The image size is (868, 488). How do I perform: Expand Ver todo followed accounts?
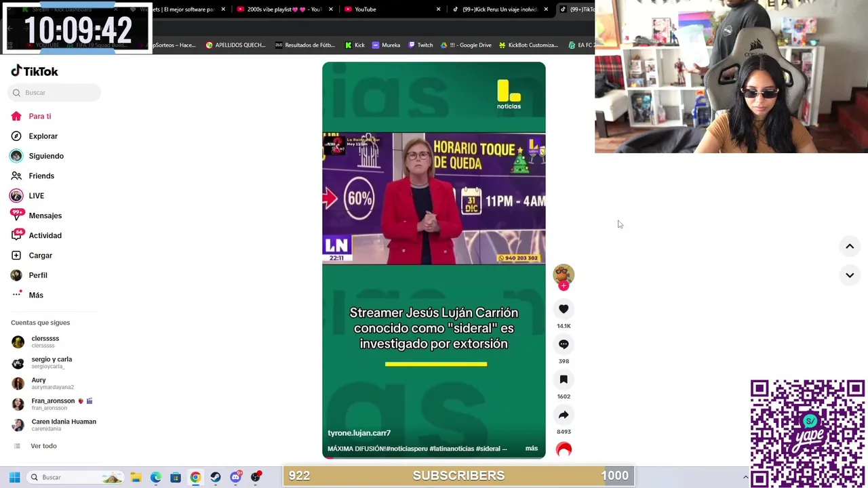point(35,446)
